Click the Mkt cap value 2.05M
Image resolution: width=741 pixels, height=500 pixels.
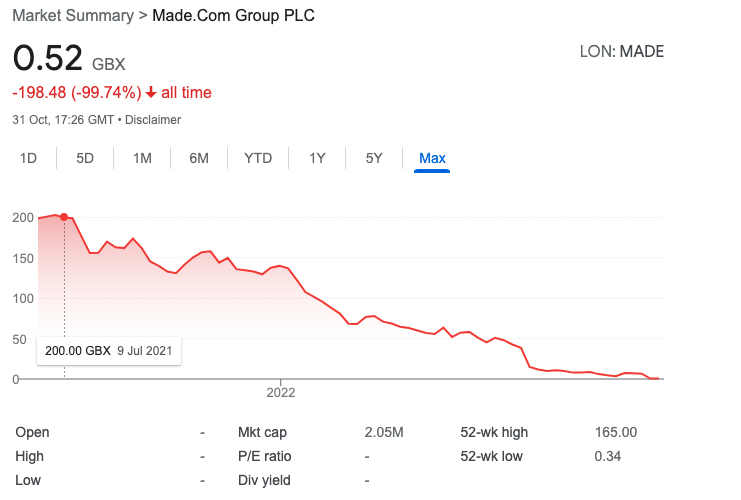[x=384, y=433]
